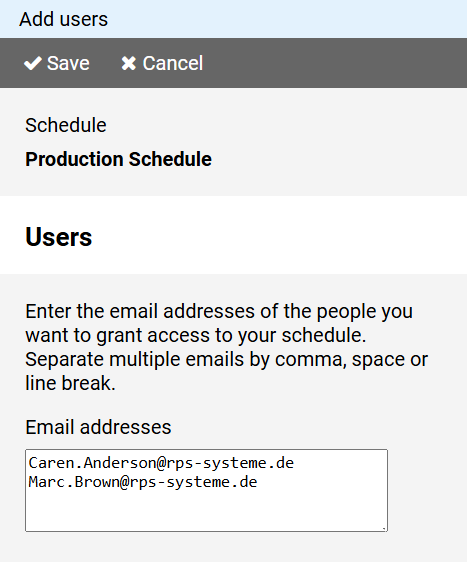Focus the Email addresses text area
The width and height of the screenshot is (467, 572).
tap(207, 490)
